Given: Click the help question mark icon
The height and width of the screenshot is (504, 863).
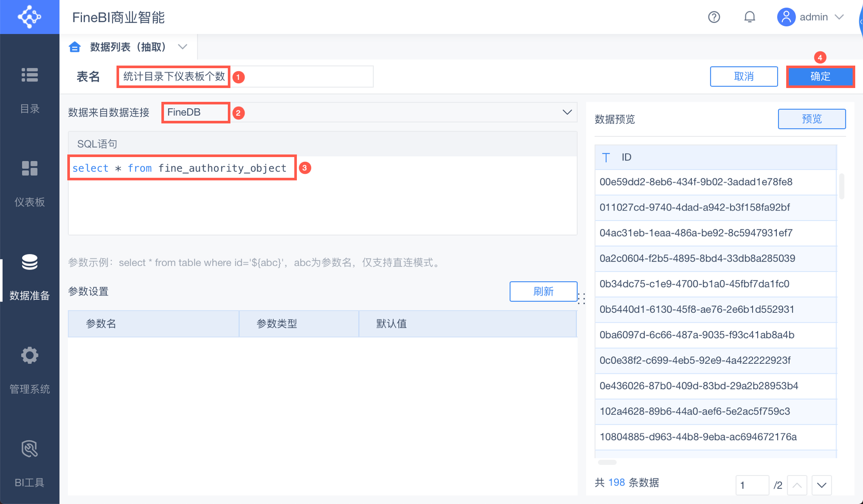Looking at the screenshot, I should point(714,17).
